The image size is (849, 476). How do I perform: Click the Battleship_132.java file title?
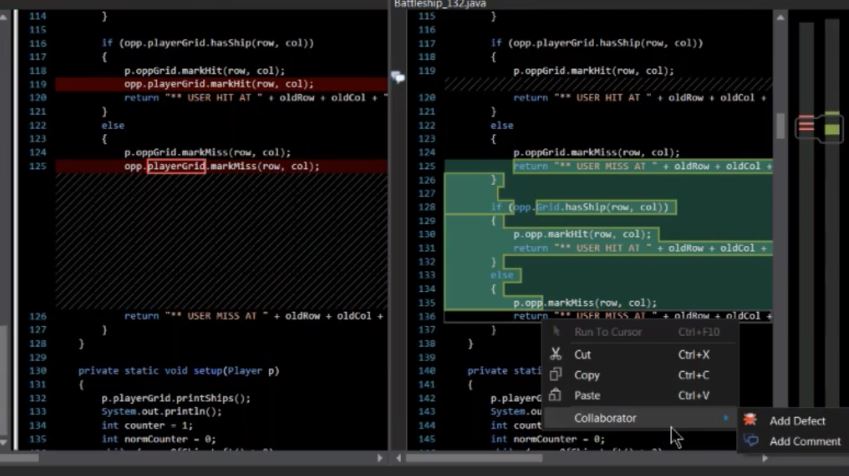click(x=440, y=4)
